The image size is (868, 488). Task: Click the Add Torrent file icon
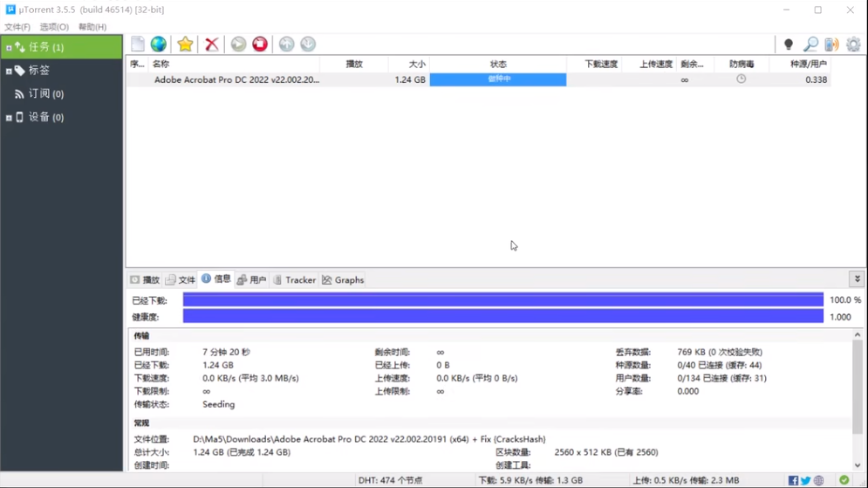138,44
